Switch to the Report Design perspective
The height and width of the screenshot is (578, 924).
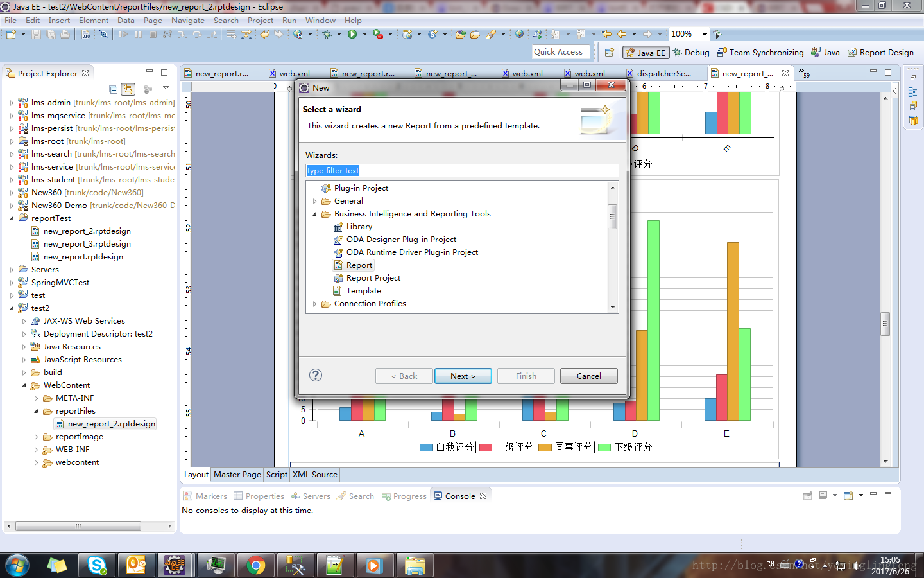(x=880, y=53)
